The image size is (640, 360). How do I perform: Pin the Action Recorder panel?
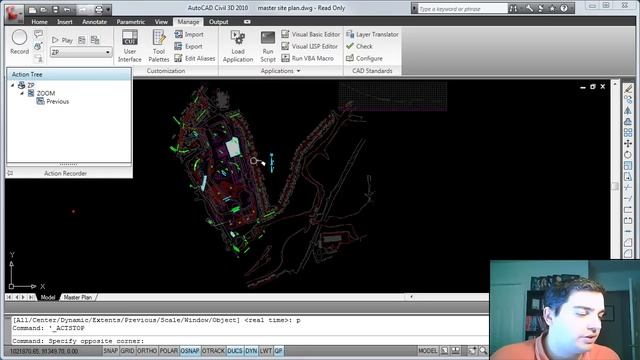pos(10,173)
